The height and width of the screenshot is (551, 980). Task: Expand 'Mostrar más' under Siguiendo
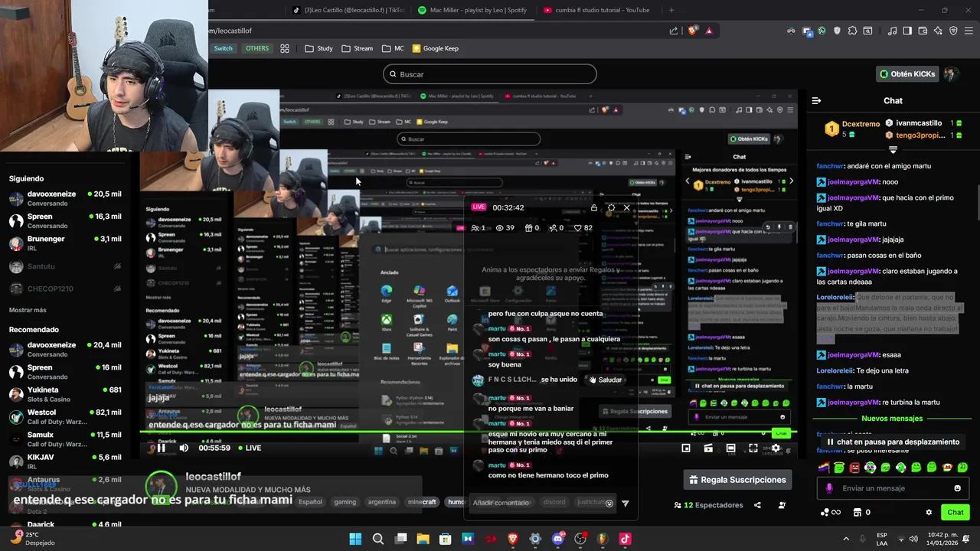pyautogui.click(x=28, y=310)
